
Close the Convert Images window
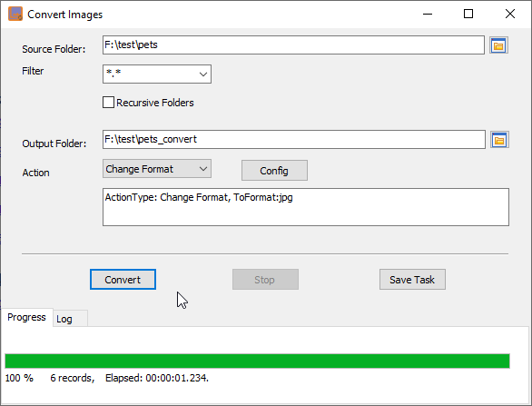pyautogui.click(x=510, y=14)
